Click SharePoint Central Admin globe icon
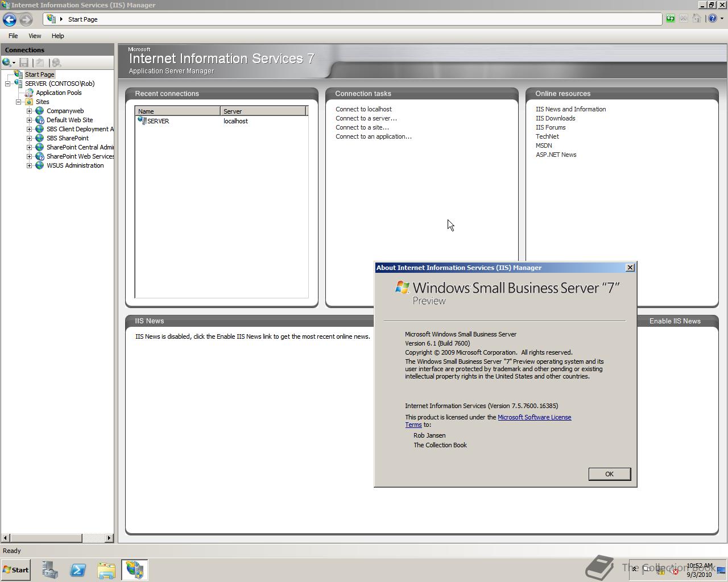728x582 pixels. pos(40,147)
